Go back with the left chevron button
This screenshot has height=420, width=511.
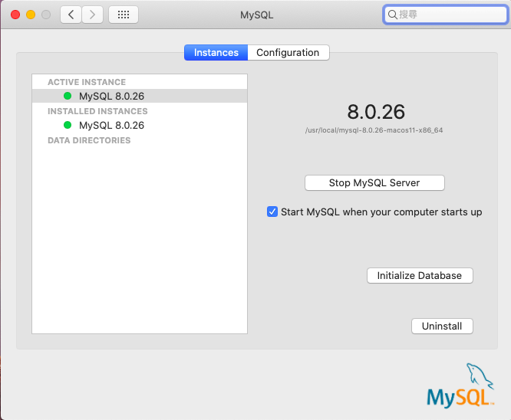71,15
